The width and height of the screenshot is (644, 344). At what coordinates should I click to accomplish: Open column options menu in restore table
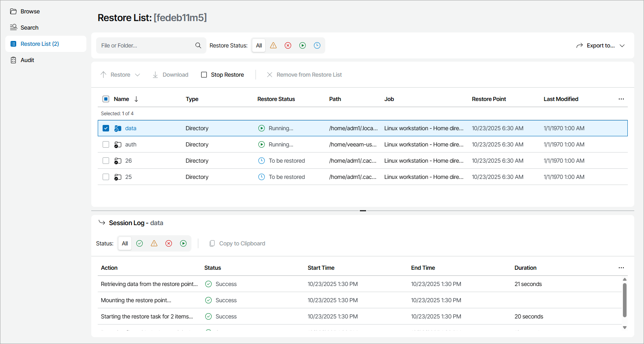click(621, 99)
